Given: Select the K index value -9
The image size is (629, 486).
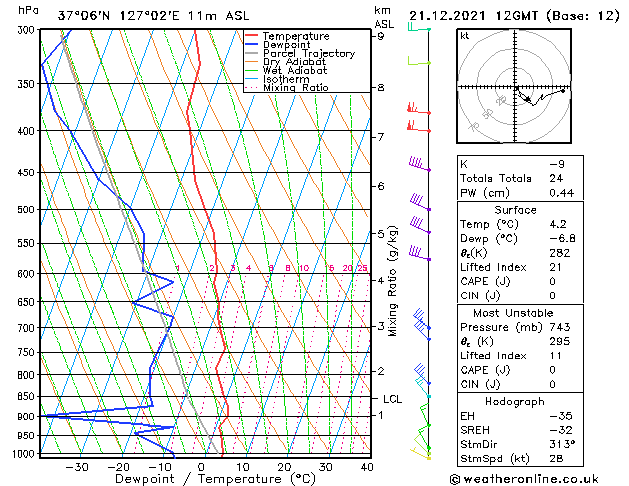Looking at the screenshot, I should (x=557, y=164).
